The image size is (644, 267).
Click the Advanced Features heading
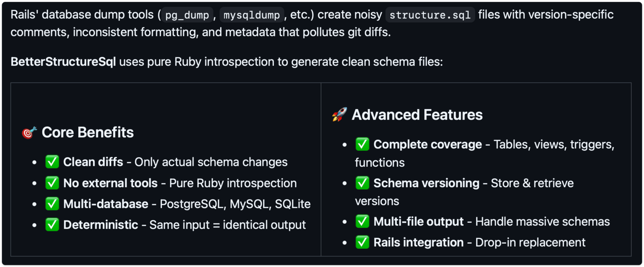coord(417,115)
